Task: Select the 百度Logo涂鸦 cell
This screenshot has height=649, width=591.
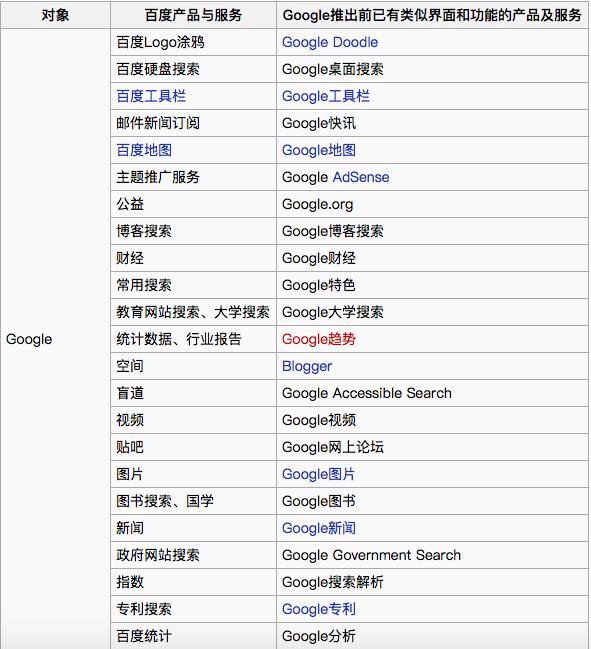Action: click(x=193, y=42)
